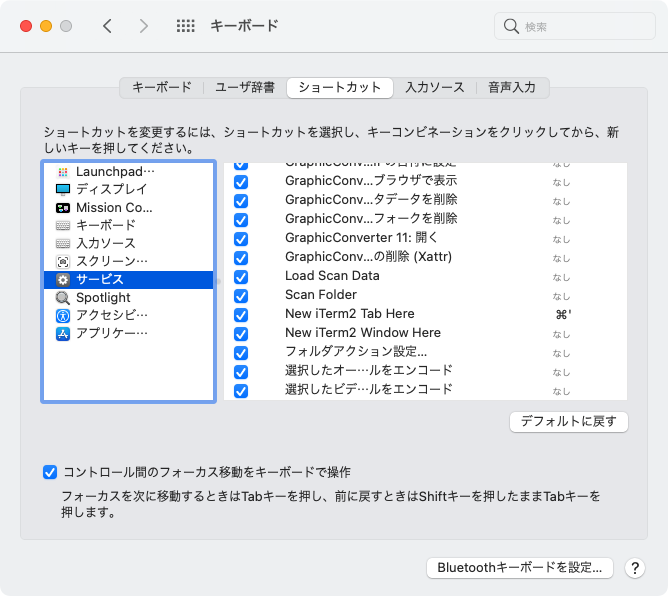Select the アプリケー App Store icon
The height and width of the screenshot is (596, 668).
[x=63, y=334]
